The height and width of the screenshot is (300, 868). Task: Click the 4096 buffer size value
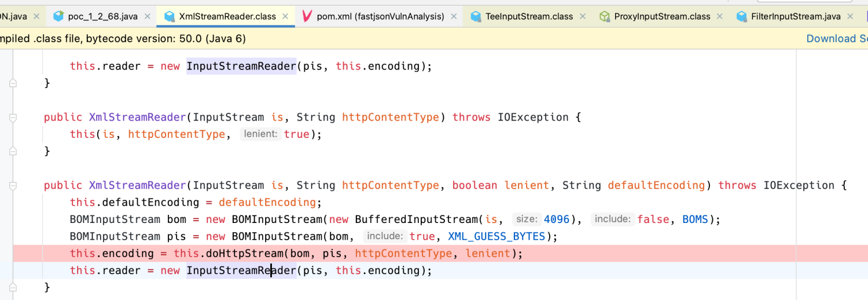click(x=557, y=219)
